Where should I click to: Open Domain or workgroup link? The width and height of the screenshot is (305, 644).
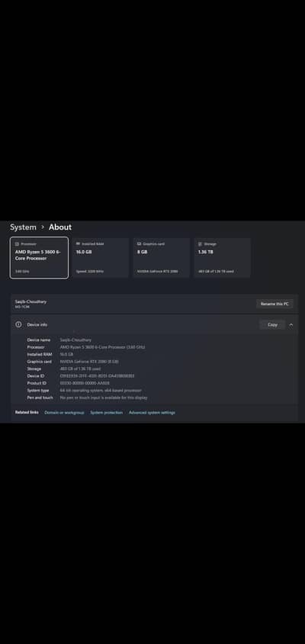point(64,412)
